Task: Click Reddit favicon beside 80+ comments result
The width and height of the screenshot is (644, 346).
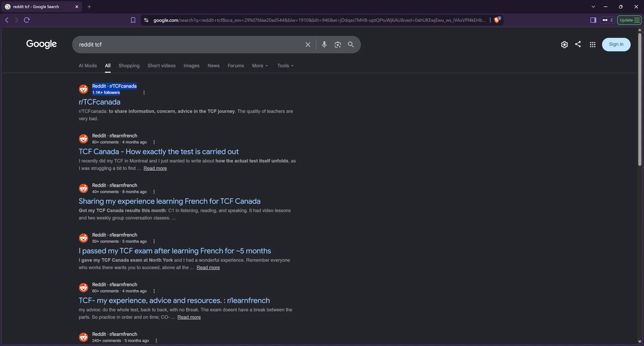Action: 84,139
